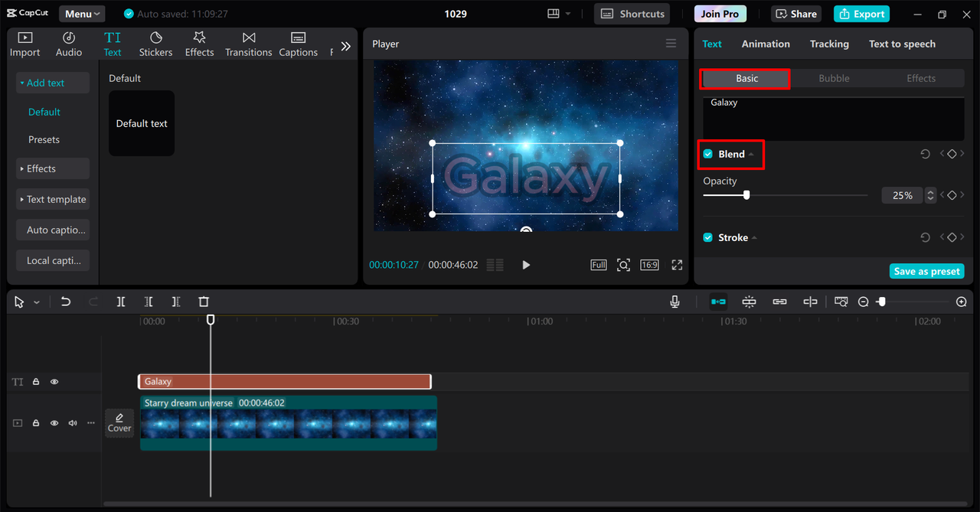
Task: Zoom out the timeline with the minus icon
Action: tap(864, 302)
